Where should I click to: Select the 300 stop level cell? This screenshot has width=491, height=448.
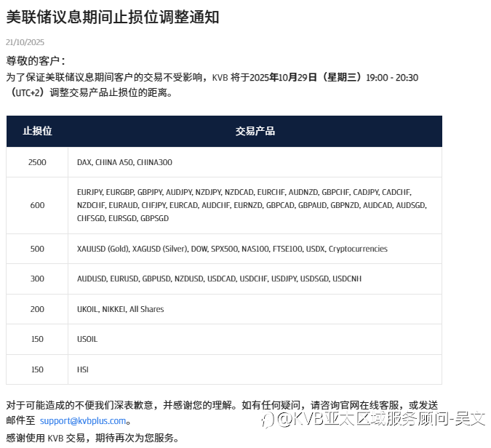pyautogui.click(x=37, y=279)
